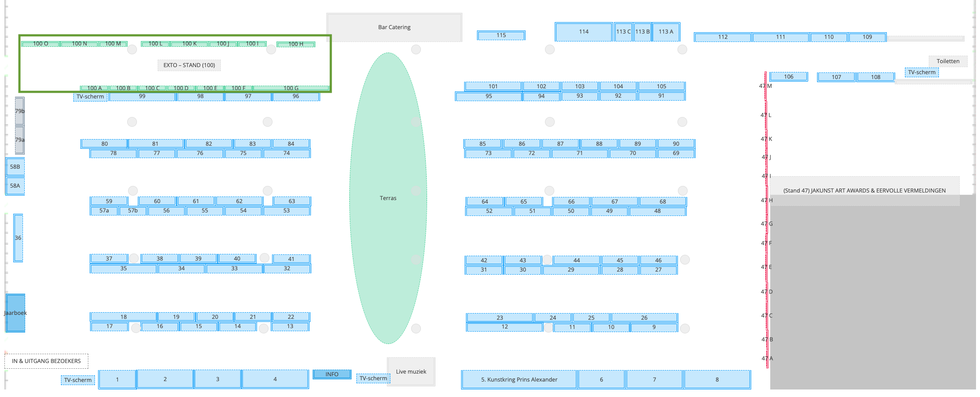Select the Stand 47 JAKUNST ART AWARDS label

(x=864, y=190)
